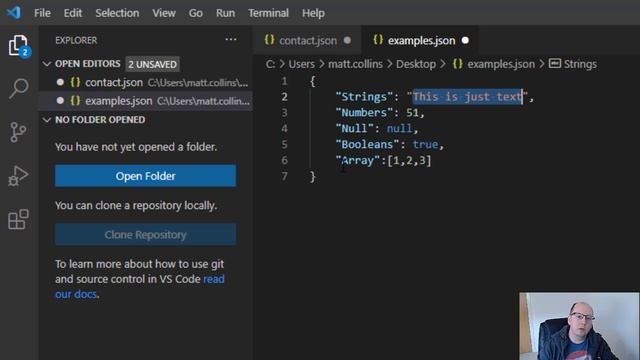Click unsaved dot beside examples.json in Open Editors

tap(60, 100)
